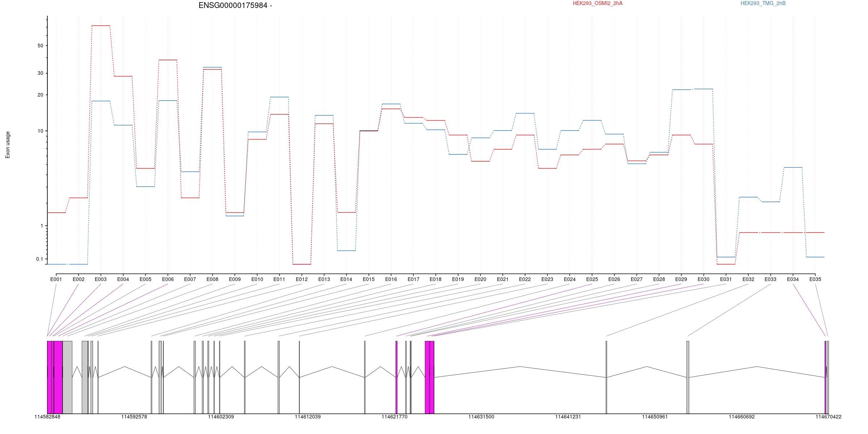Click the red E003 peak segment
Screen dimensions: 868x434
click(x=101, y=26)
